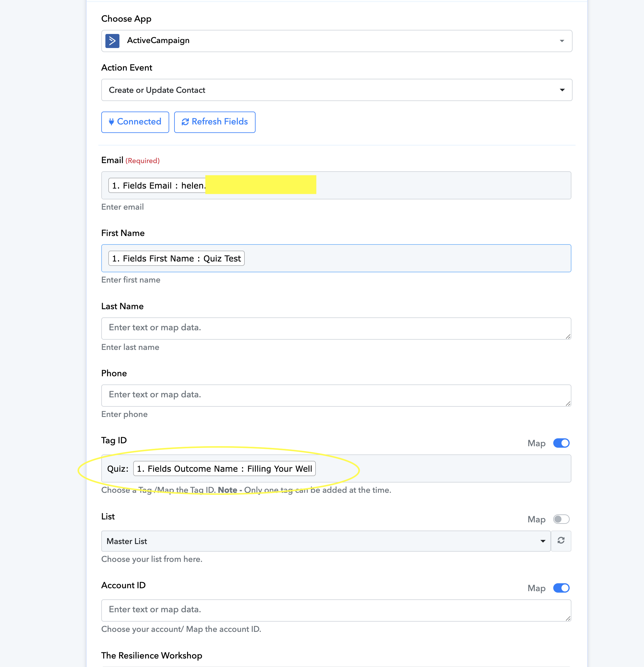Click the Last Name field resize handle
Image resolution: width=644 pixels, height=667 pixels.
tap(568, 336)
